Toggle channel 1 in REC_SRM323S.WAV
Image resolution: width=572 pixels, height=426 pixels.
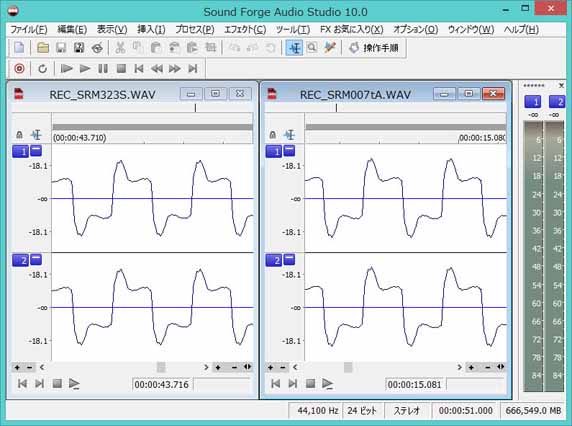[x=20, y=151]
